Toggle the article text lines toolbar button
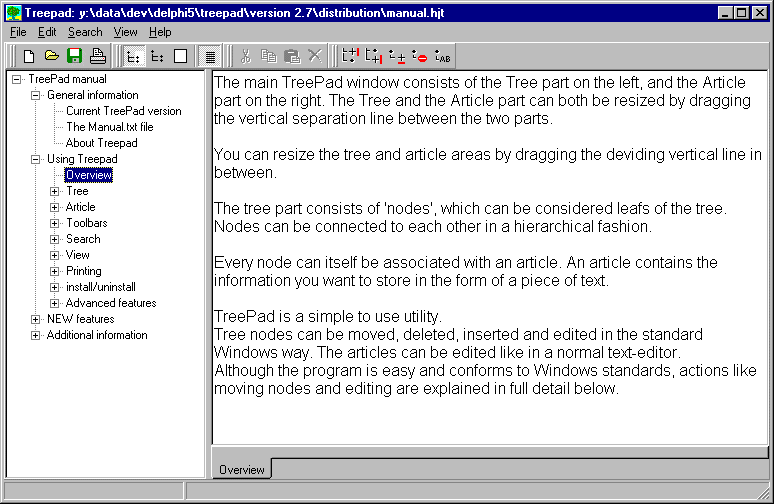The height and width of the screenshot is (504, 774). (x=210, y=56)
